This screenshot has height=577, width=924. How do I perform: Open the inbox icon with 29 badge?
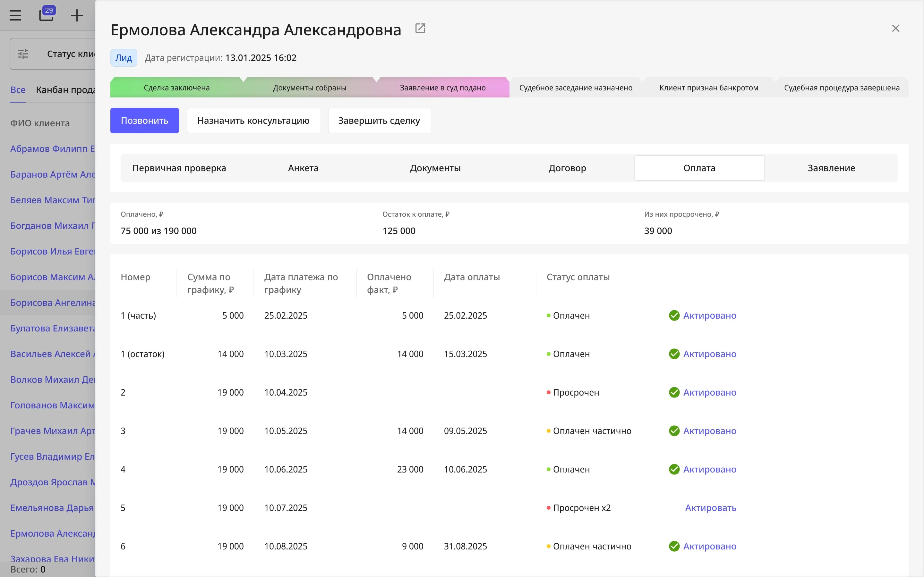coord(47,14)
